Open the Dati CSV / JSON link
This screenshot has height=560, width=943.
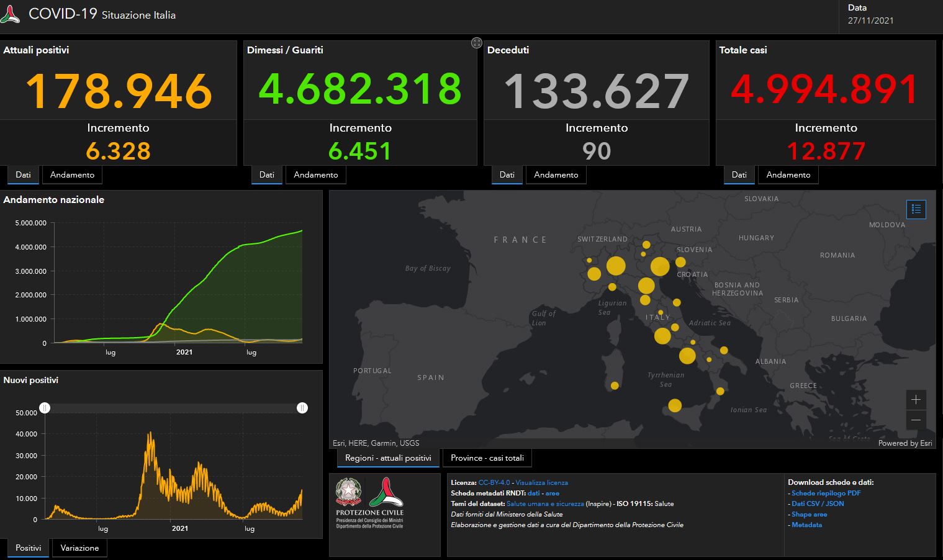[x=818, y=504]
